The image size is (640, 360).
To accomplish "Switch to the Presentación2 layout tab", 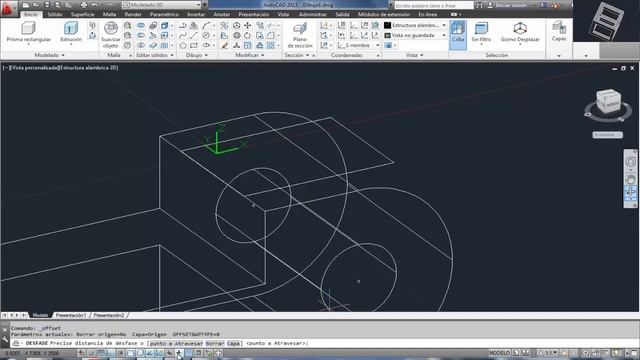I will pyautogui.click(x=109, y=315).
